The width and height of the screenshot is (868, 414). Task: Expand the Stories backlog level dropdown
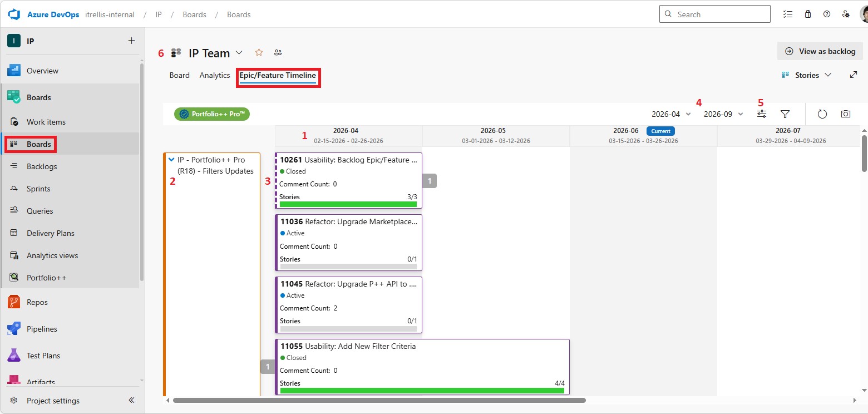point(807,75)
